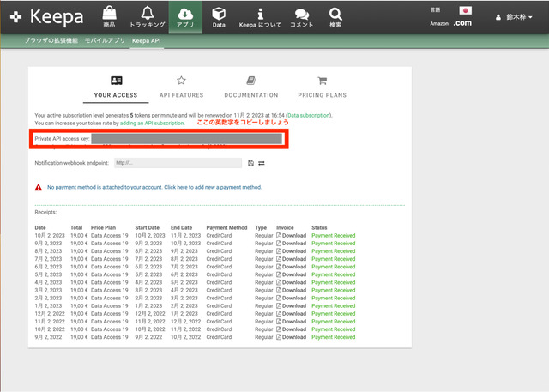Switch to the DOCUMENTATION tab

point(250,87)
